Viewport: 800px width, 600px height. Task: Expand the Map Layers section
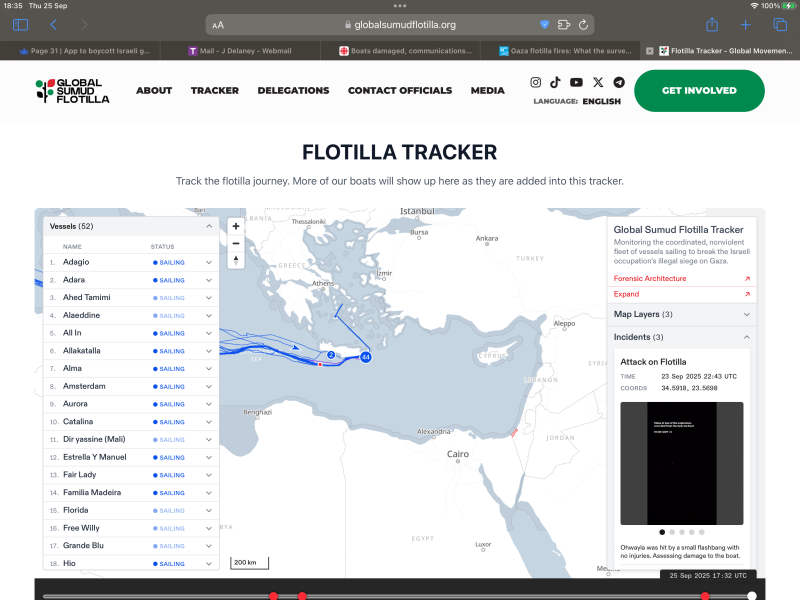coord(746,314)
